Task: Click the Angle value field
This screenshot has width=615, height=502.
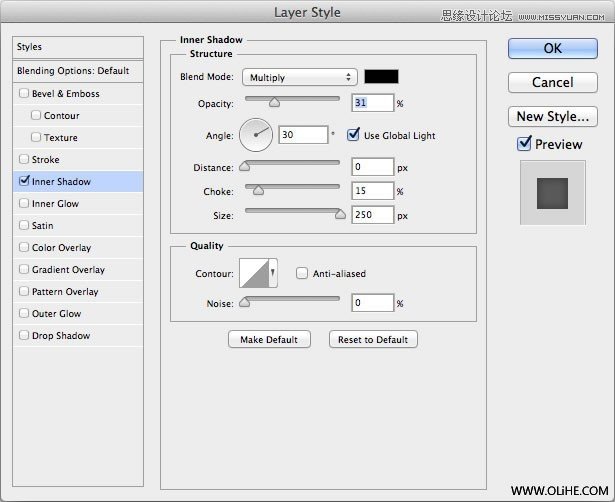Action: (x=303, y=135)
